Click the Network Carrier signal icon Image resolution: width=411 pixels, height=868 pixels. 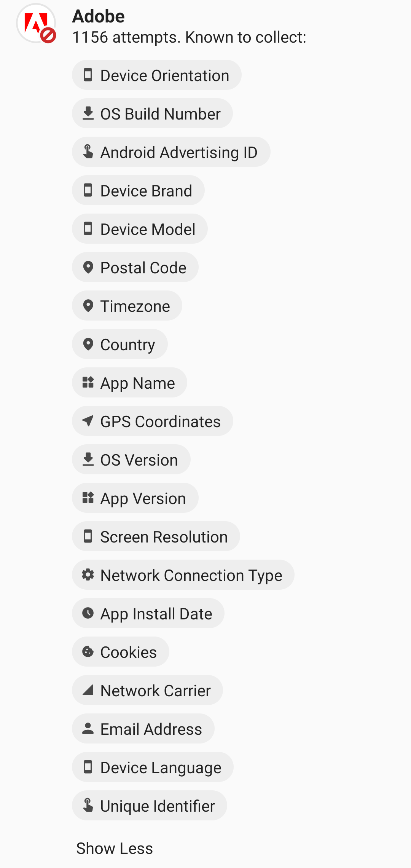click(88, 690)
